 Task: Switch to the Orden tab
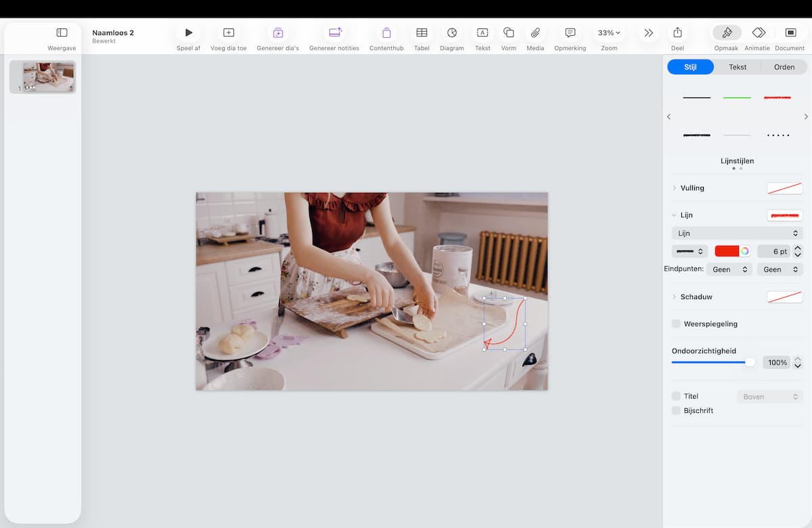tap(784, 67)
